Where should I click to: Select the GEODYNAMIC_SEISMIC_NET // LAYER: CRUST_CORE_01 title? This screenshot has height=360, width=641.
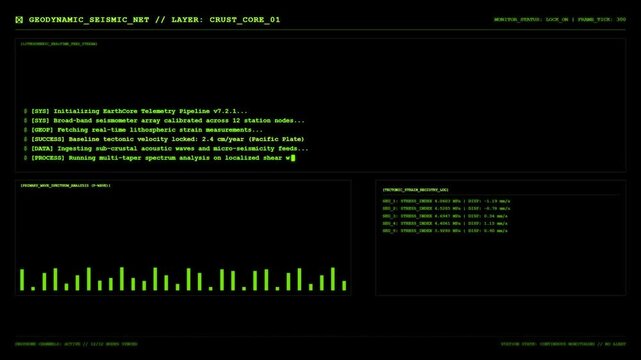pos(155,20)
